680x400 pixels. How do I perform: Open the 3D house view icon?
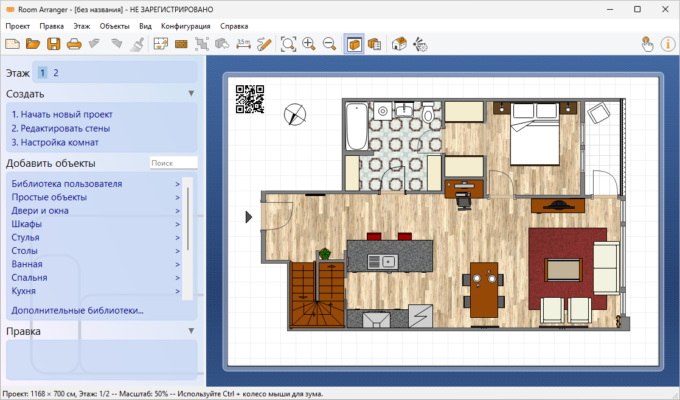[399, 44]
